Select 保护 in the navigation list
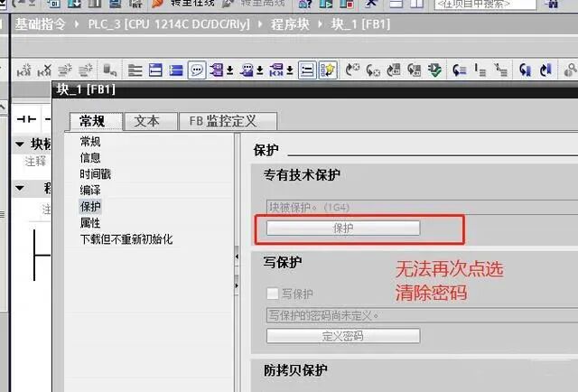The image size is (578, 392). point(90,207)
